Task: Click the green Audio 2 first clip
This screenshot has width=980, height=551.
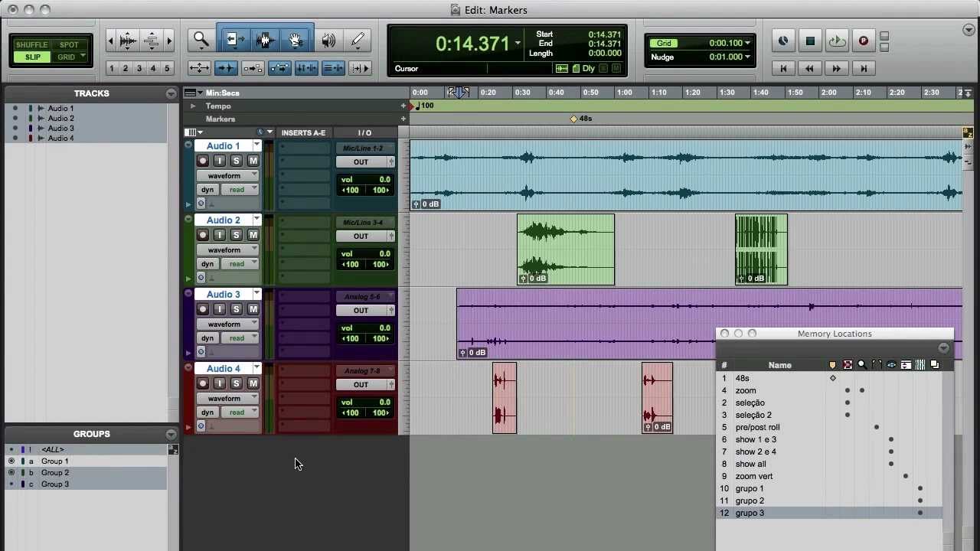Action: tap(566, 249)
